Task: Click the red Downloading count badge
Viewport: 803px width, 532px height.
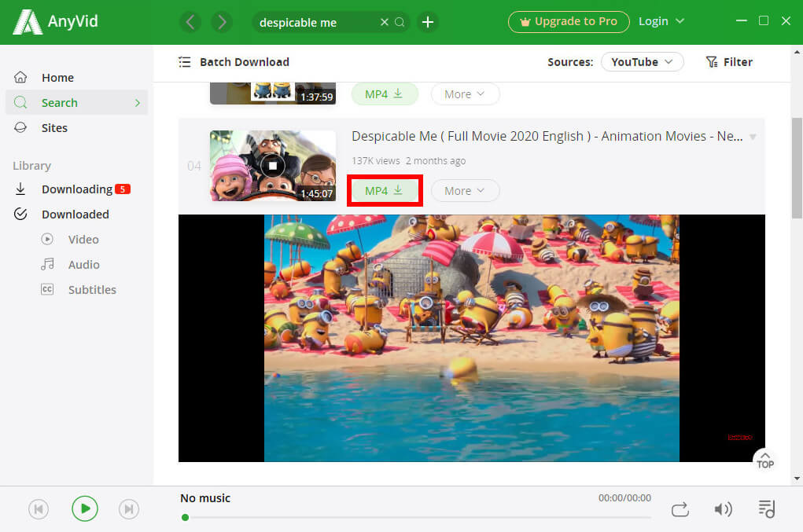Action: [x=123, y=189]
